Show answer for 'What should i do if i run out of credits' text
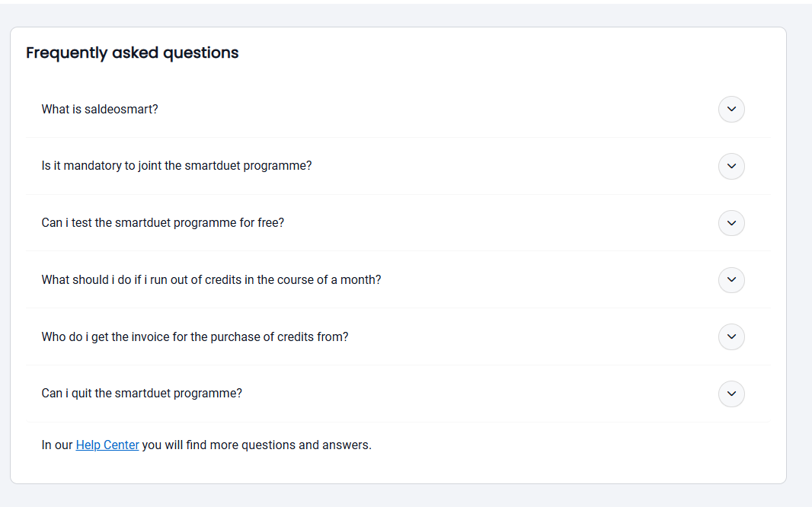The height and width of the screenshot is (507, 812). (x=211, y=280)
